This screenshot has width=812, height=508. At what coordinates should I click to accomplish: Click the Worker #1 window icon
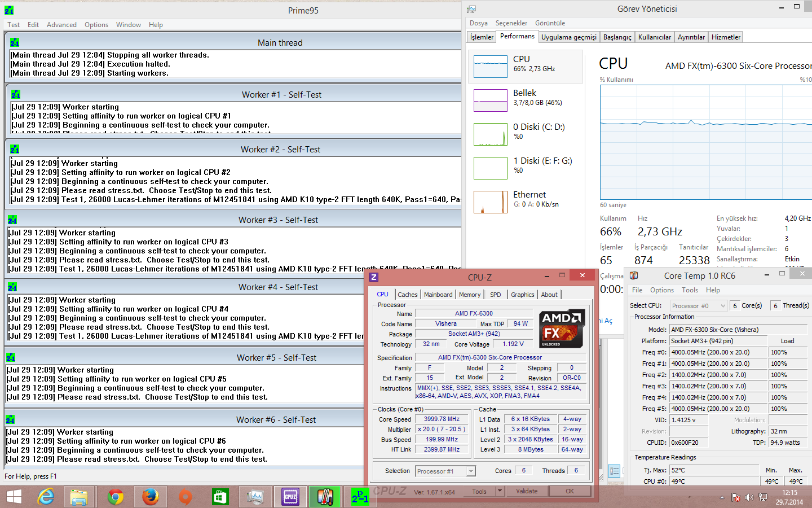click(16, 94)
